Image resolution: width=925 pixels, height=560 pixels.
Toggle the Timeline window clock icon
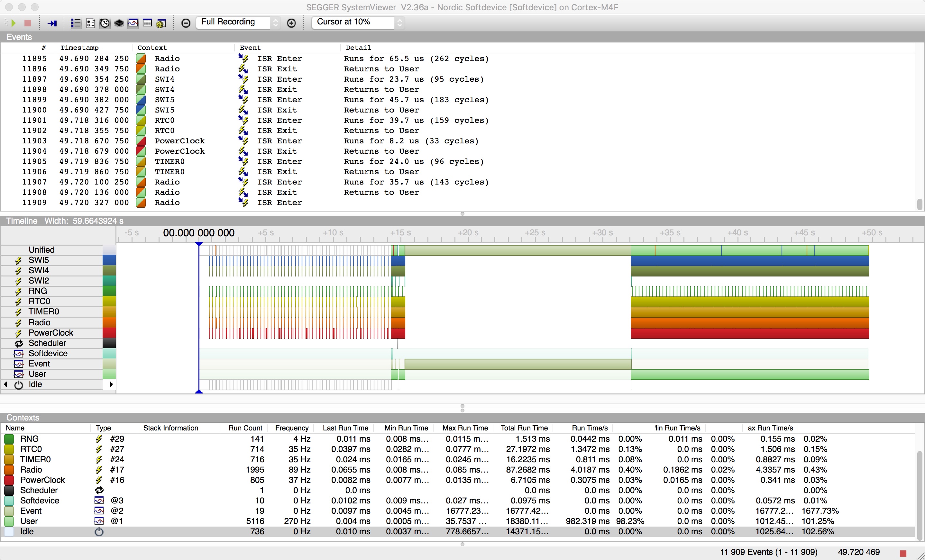point(105,23)
